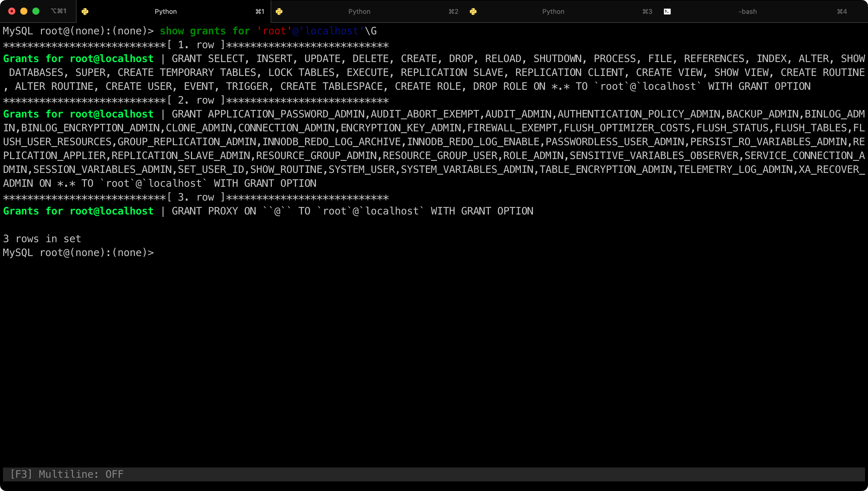Toggle the [F3] Multiline: OFF status indicator
Screen dimensions: 868x491
tap(67, 474)
